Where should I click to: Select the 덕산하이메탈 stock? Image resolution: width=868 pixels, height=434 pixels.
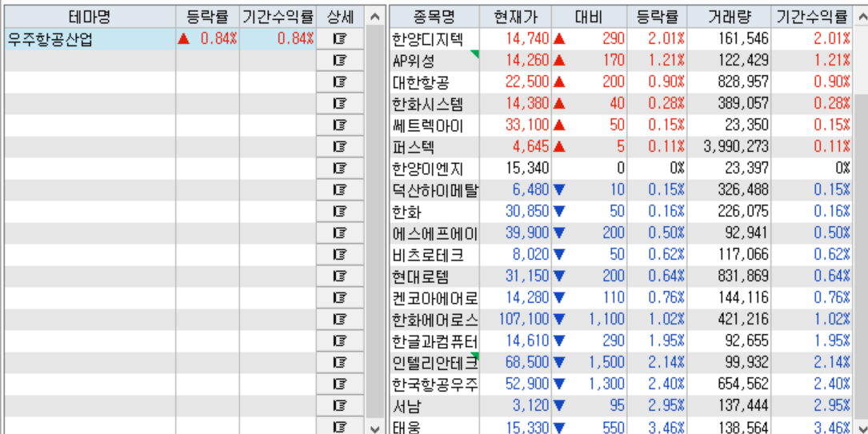[435, 189]
